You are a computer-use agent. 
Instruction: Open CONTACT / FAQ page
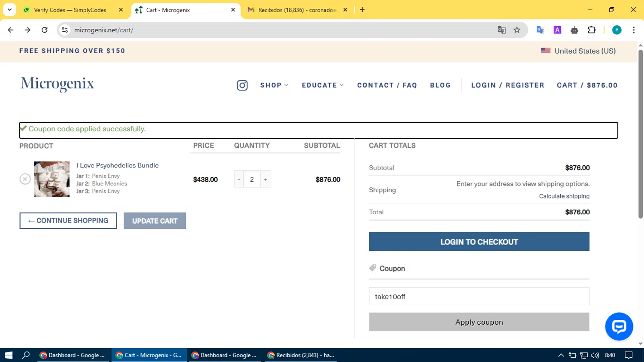point(387,85)
